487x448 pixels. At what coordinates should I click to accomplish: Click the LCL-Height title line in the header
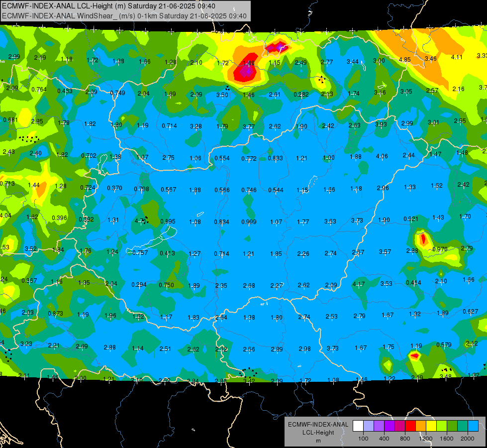[x=109, y=6]
